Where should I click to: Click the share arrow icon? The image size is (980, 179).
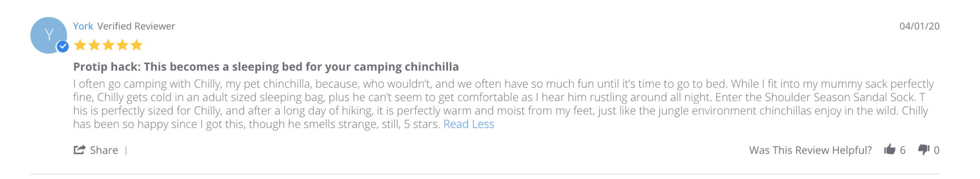79,150
